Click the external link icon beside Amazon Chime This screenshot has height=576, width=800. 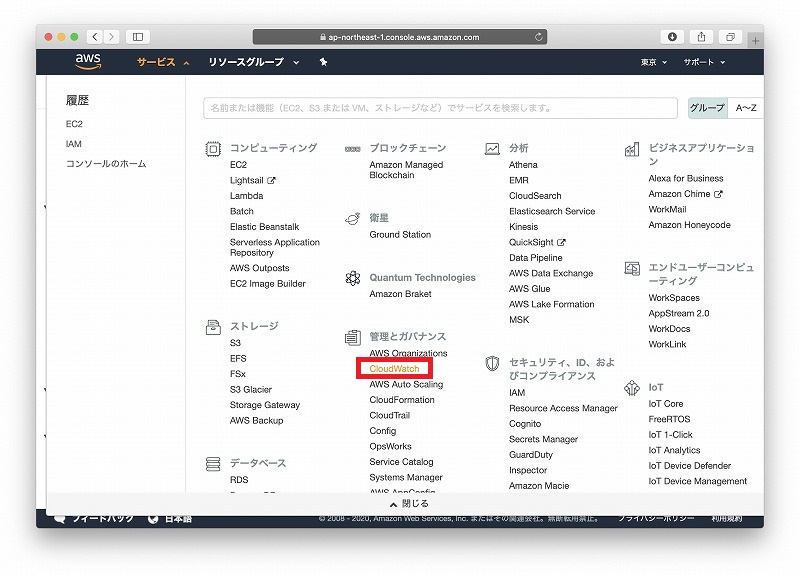click(x=718, y=194)
